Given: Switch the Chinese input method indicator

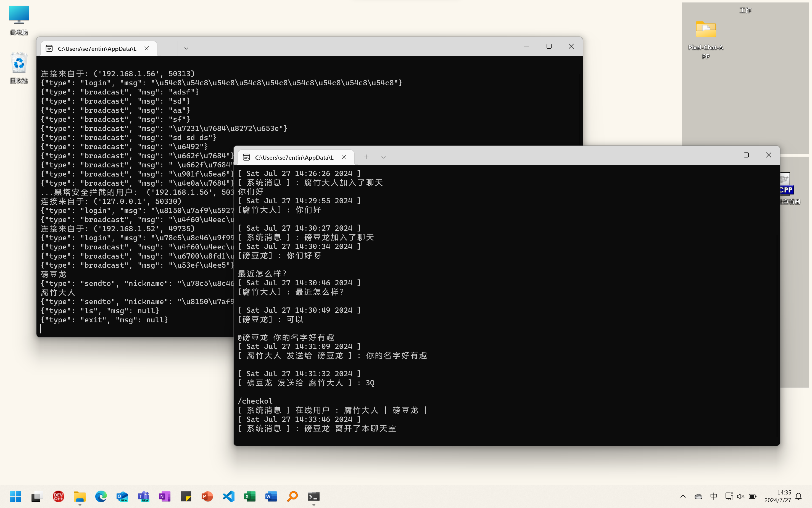Looking at the screenshot, I should pyautogui.click(x=714, y=496).
